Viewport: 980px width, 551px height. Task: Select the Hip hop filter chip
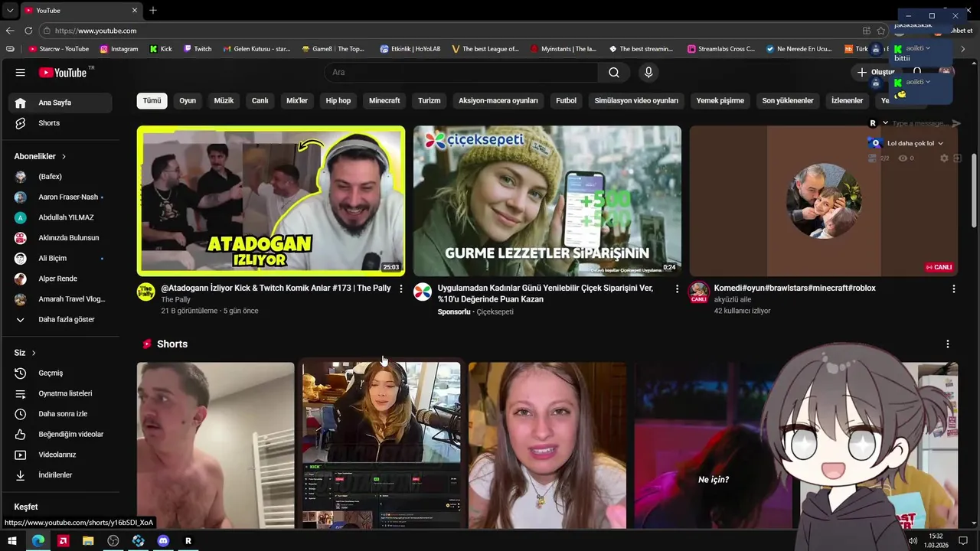(338, 101)
